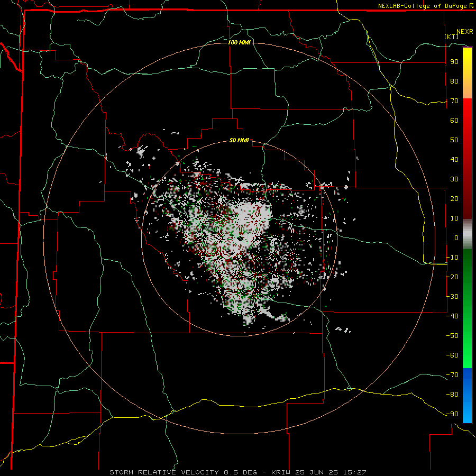Click the KRIW radar site center marker

pos(240,239)
